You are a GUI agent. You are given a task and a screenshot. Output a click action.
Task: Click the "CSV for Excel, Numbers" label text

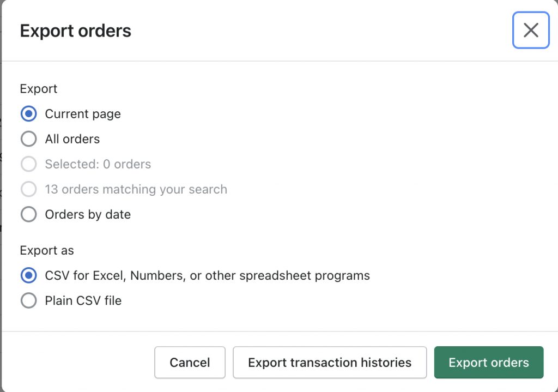[x=207, y=275]
